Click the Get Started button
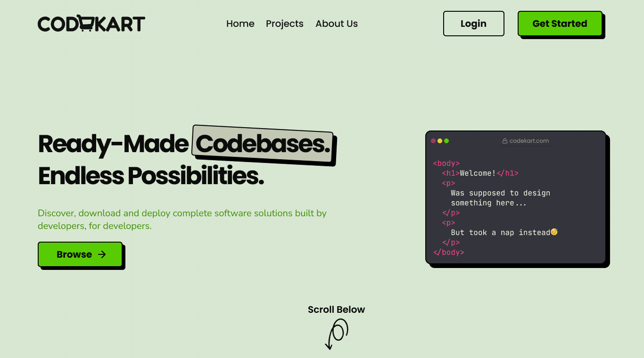The height and width of the screenshot is (358, 644). (x=560, y=24)
